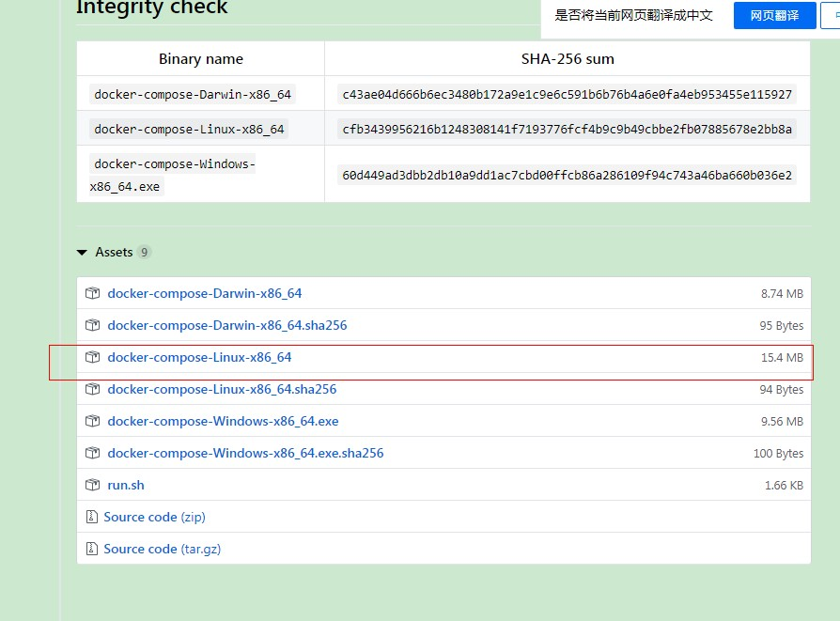Click the archive icon beside Source code (tar.gz)

pos(91,550)
